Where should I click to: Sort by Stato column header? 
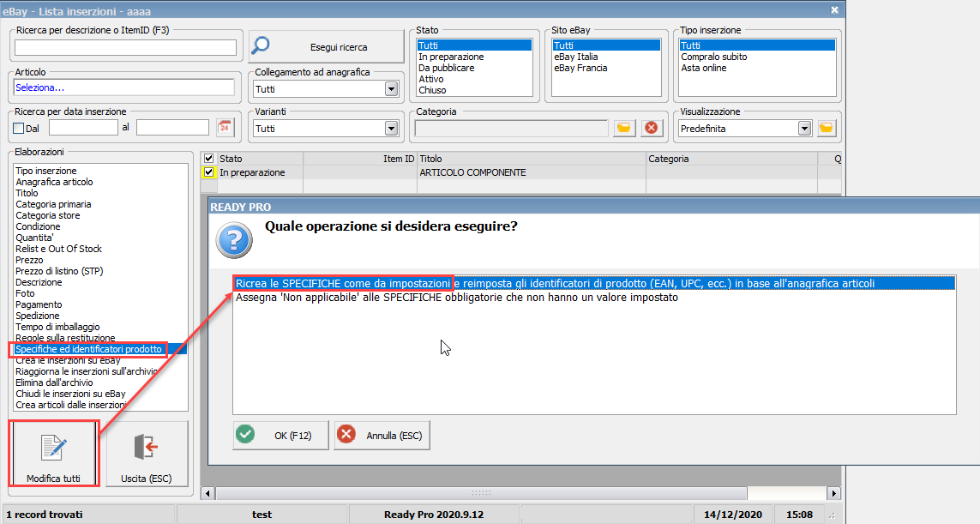click(x=260, y=158)
